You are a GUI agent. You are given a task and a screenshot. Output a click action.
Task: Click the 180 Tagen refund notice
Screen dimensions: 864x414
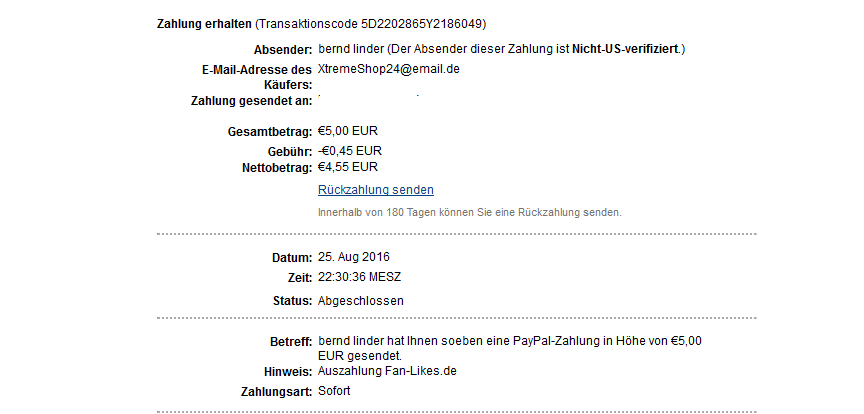(x=469, y=212)
